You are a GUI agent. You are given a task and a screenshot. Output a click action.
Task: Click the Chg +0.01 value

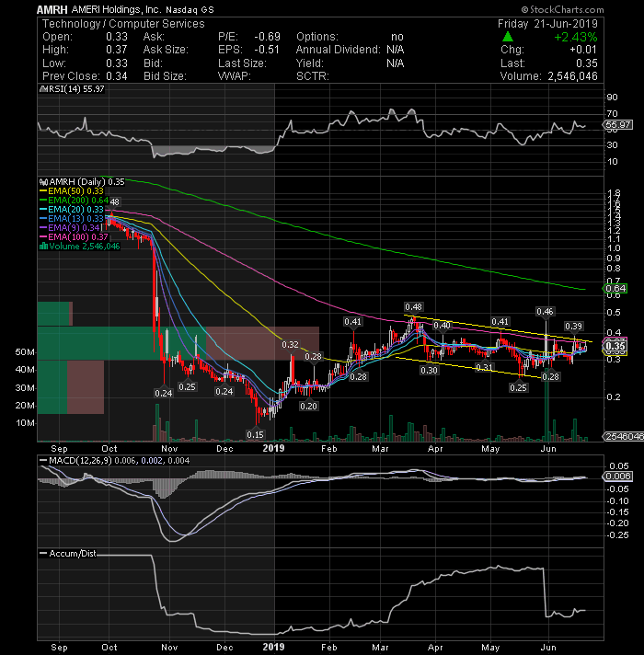(x=583, y=50)
